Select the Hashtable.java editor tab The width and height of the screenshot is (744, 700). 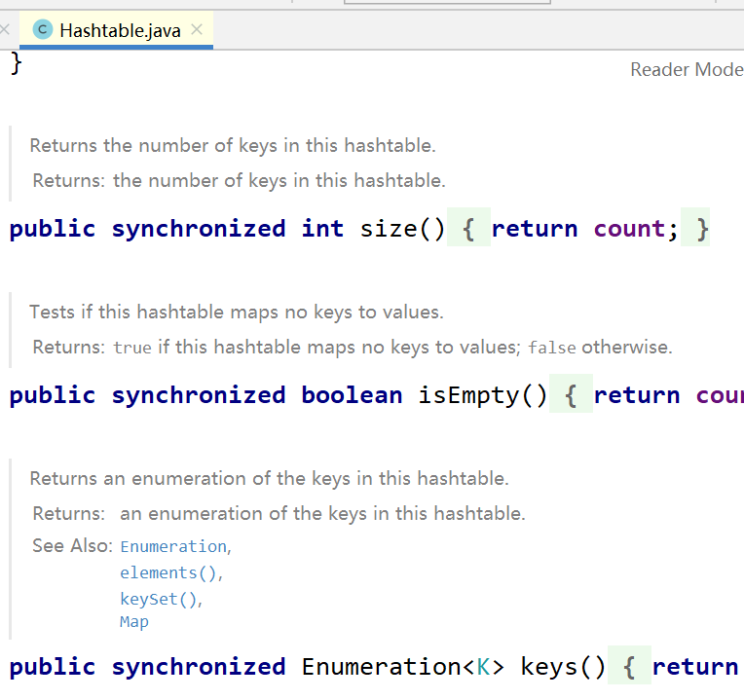tap(116, 30)
